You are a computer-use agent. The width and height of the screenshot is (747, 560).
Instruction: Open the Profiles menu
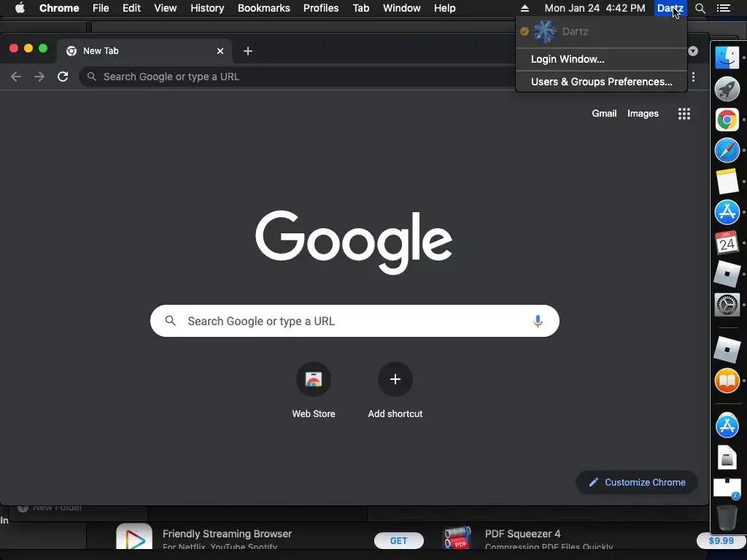point(321,8)
